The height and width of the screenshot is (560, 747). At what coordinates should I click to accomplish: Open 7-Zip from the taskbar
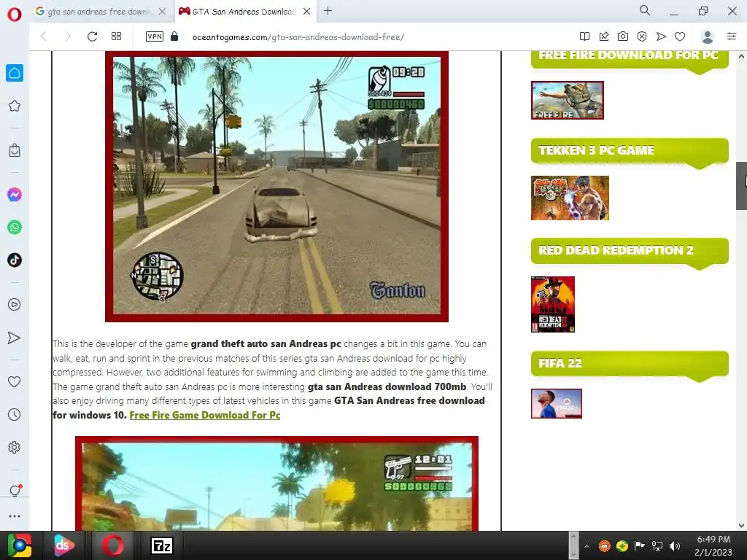click(x=161, y=545)
